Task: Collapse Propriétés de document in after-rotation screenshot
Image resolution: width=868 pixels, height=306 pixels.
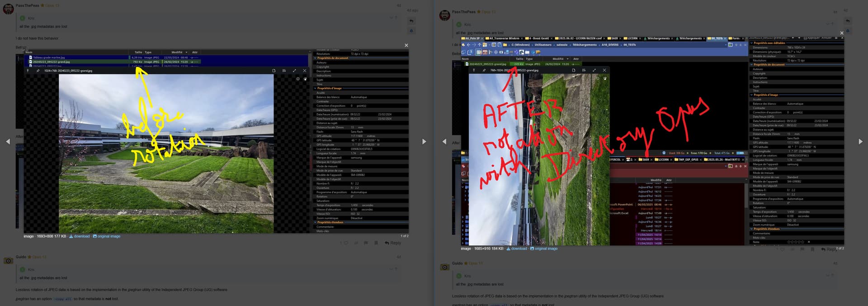Action: click(x=752, y=65)
